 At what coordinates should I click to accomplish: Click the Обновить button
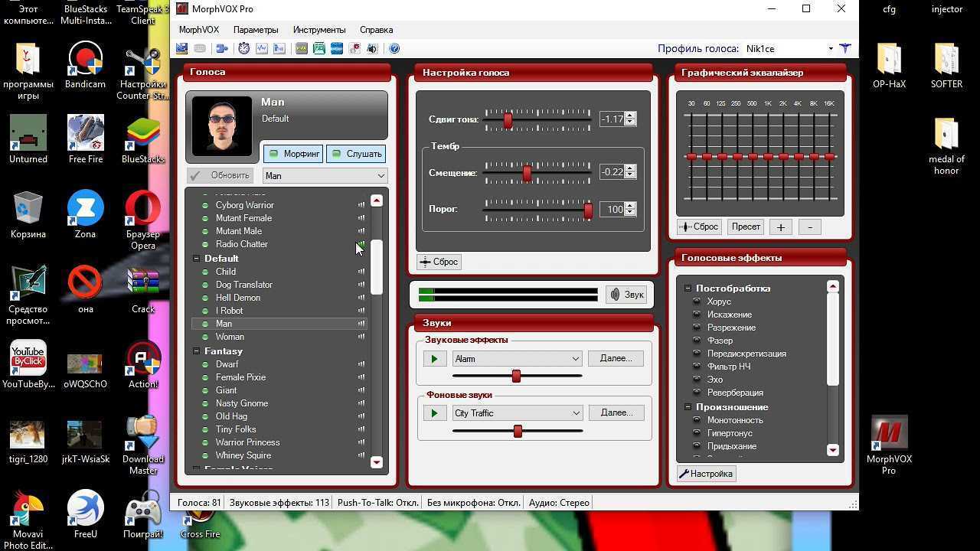click(x=220, y=175)
